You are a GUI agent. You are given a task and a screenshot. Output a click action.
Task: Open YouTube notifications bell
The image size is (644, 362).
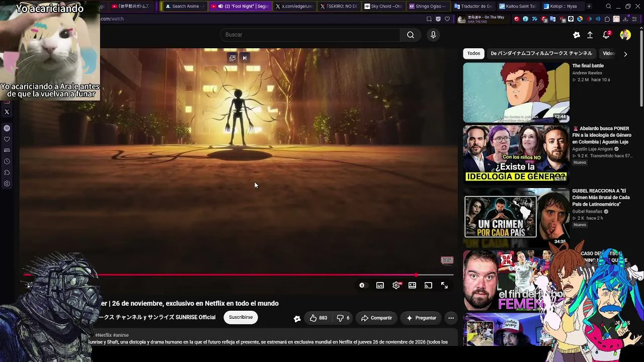tap(607, 35)
